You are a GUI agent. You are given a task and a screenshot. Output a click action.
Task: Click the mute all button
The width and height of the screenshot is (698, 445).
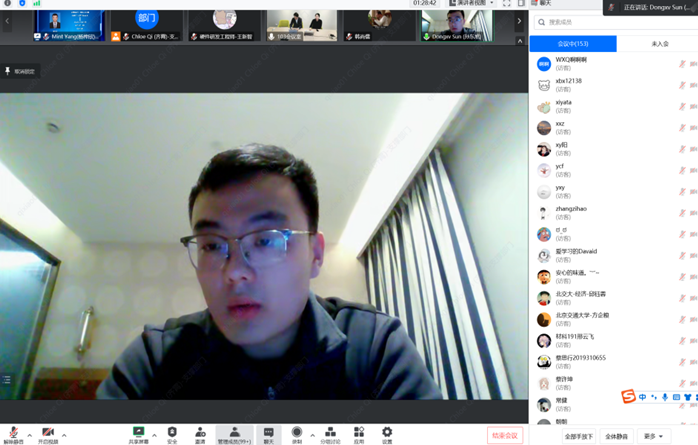click(x=616, y=436)
